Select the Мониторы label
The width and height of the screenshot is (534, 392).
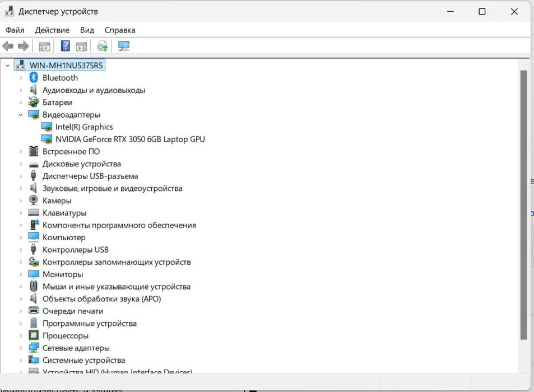tap(63, 274)
